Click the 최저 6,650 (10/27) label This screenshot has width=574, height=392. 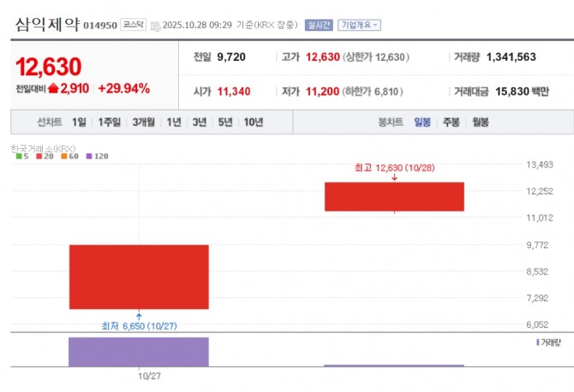coord(139,326)
